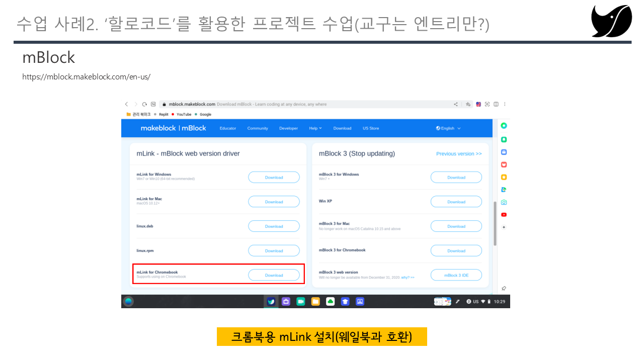Open the Download nav item
Viewport: 644px width, 362px height.
pyautogui.click(x=342, y=128)
